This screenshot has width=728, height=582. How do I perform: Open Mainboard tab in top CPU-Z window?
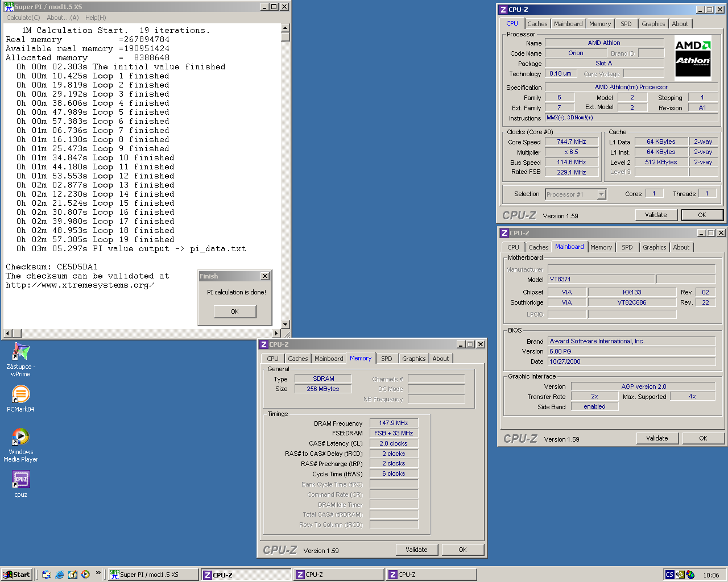(568, 24)
